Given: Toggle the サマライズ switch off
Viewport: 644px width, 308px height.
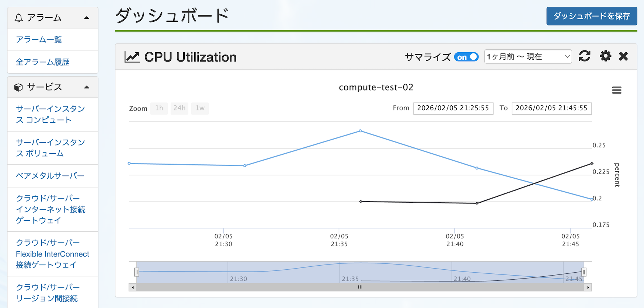Looking at the screenshot, I should [466, 57].
